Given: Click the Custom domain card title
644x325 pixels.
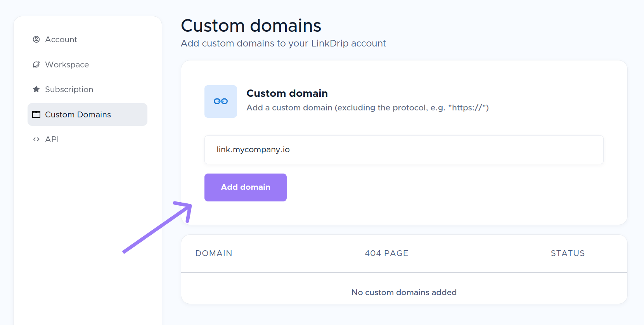Looking at the screenshot, I should coord(287,93).
